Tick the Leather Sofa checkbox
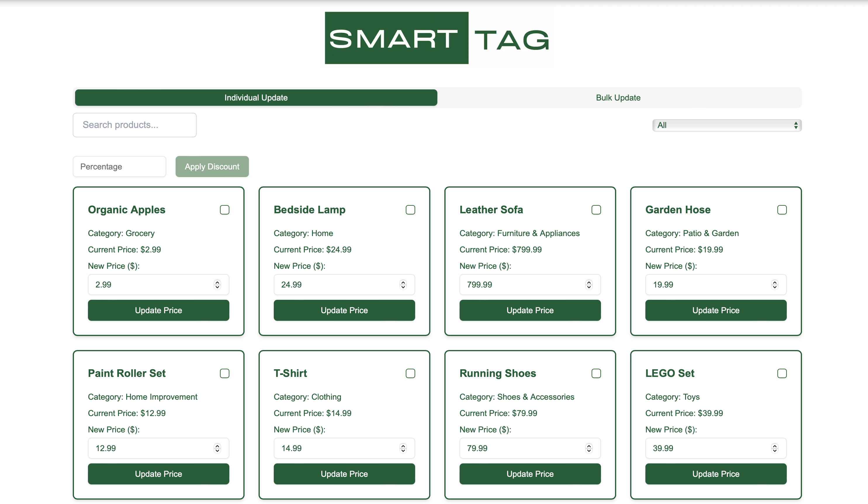This screenshot has height=504, width=868. click(x=596, y=210)
